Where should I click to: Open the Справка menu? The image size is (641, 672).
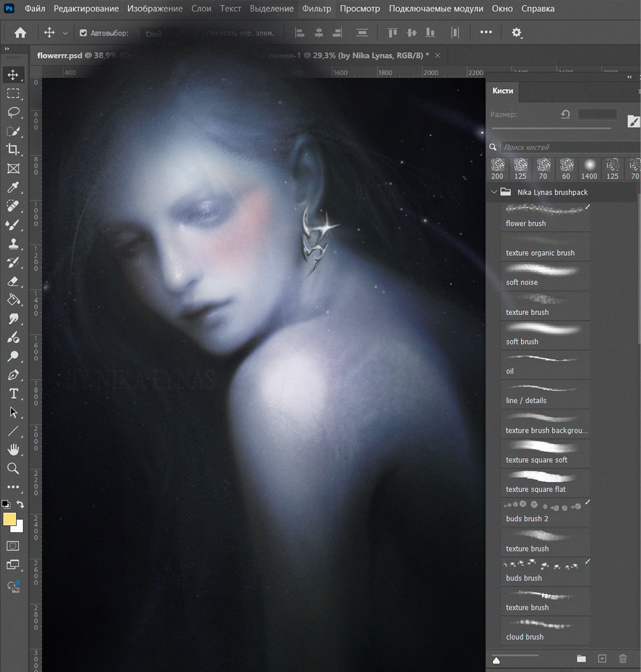point(537,8)
